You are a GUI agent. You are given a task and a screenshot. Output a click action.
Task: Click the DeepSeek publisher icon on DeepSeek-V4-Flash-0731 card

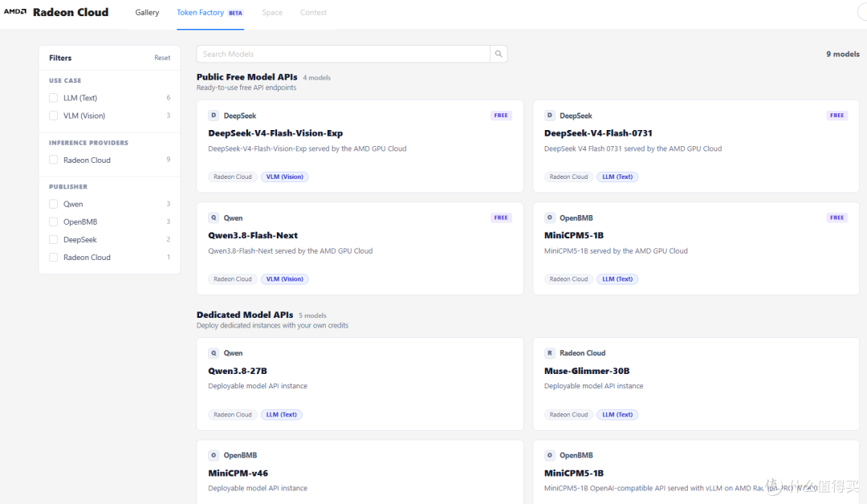coord(549,116)
